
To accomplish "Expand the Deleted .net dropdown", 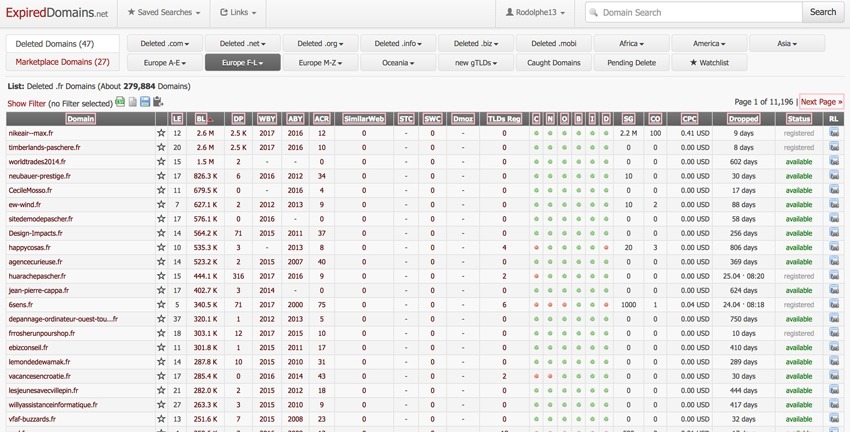I will pos(243,43).
